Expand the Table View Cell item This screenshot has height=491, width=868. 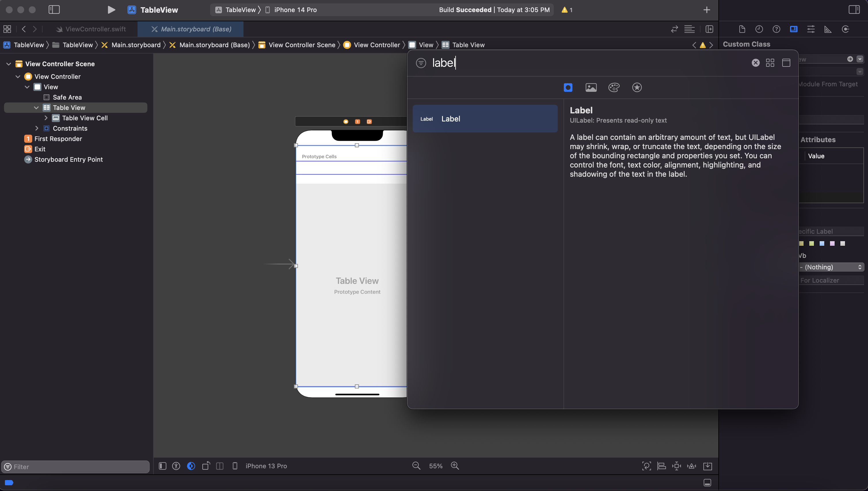pyautogui.click(x=46, y=118)
